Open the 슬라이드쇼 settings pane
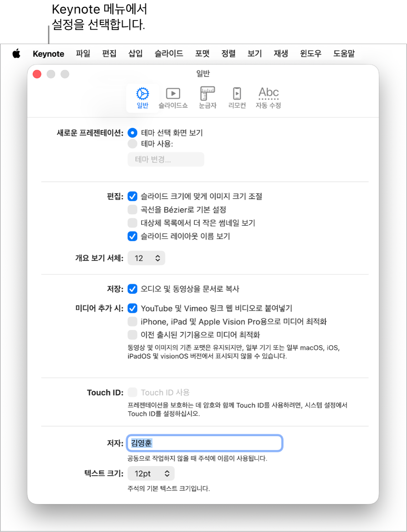 pyautogui.click(x=173, y=98)
